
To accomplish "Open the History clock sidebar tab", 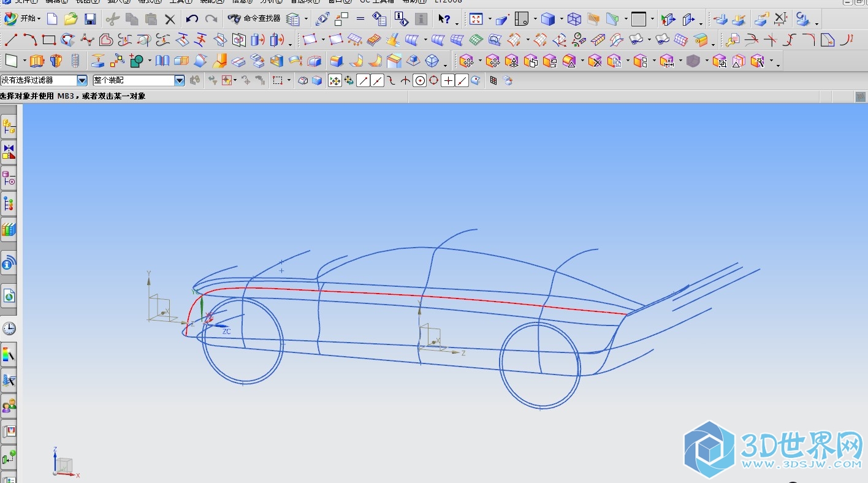I will click(9, 329).
